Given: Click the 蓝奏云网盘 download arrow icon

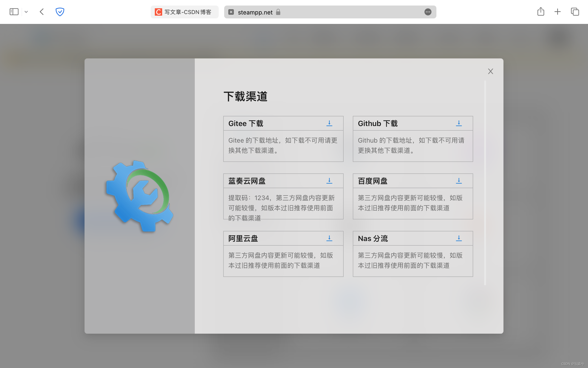Looking at the screenshot, I should [329, 181].
